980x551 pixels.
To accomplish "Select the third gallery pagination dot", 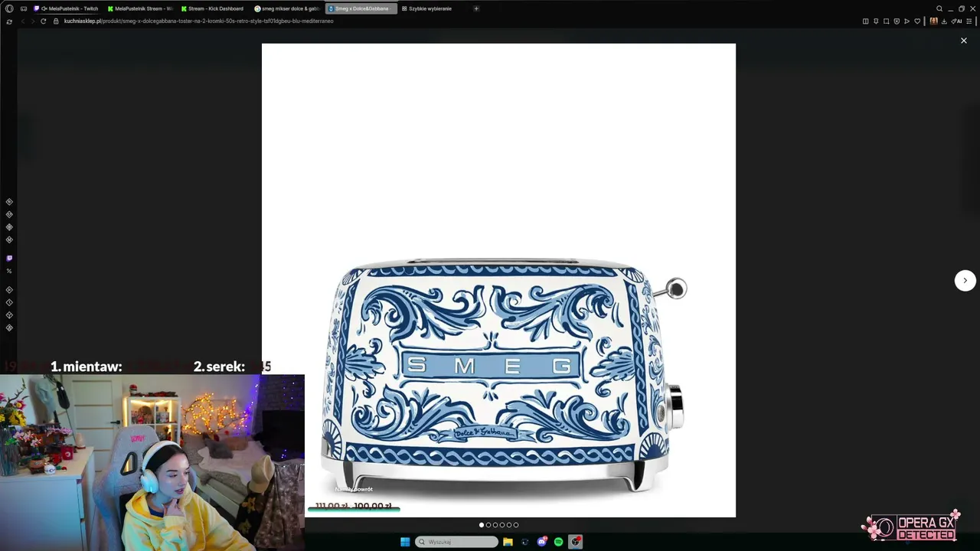I will (x=495, y=525).
